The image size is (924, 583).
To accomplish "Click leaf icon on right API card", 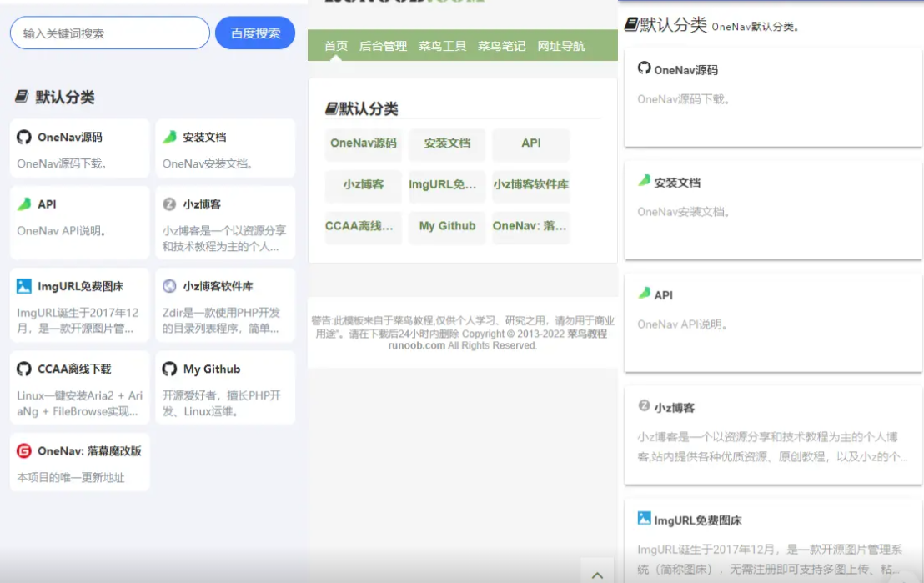I will click(x=644, y=293).
